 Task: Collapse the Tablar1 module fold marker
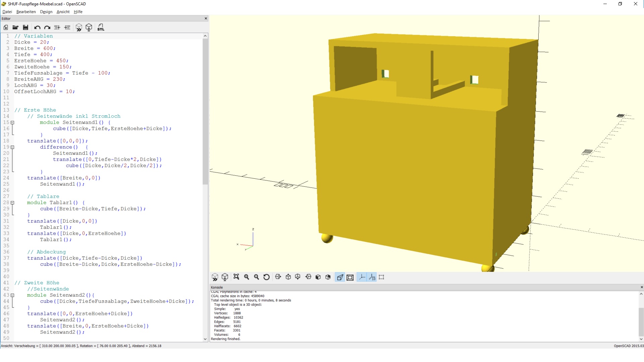12,203
